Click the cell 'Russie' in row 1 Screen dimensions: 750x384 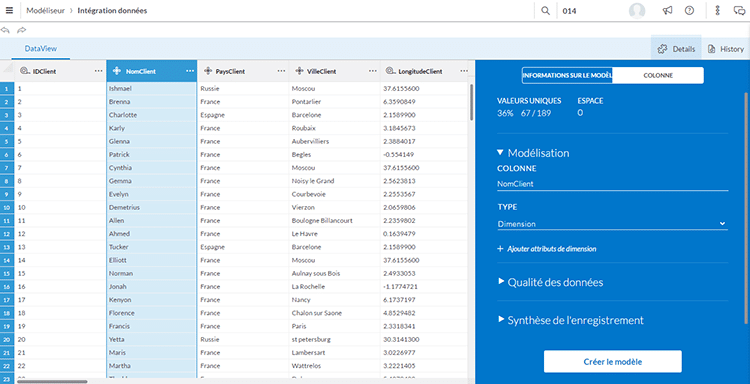coord(243,88)
